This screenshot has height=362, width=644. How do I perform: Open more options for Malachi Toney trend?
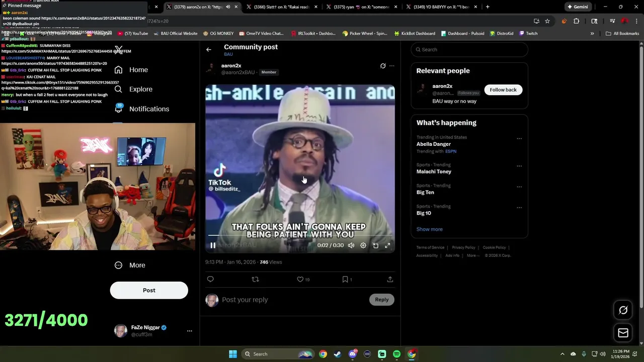coord(519,166)
